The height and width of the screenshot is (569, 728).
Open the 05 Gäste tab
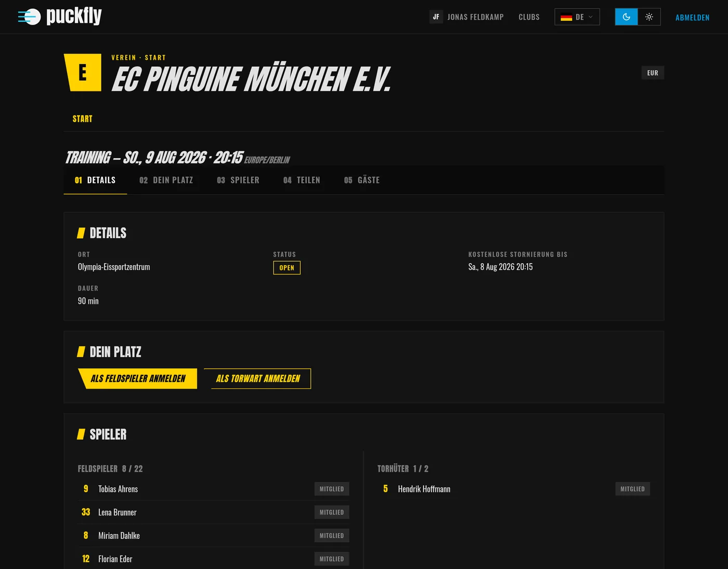click(362, 180)
